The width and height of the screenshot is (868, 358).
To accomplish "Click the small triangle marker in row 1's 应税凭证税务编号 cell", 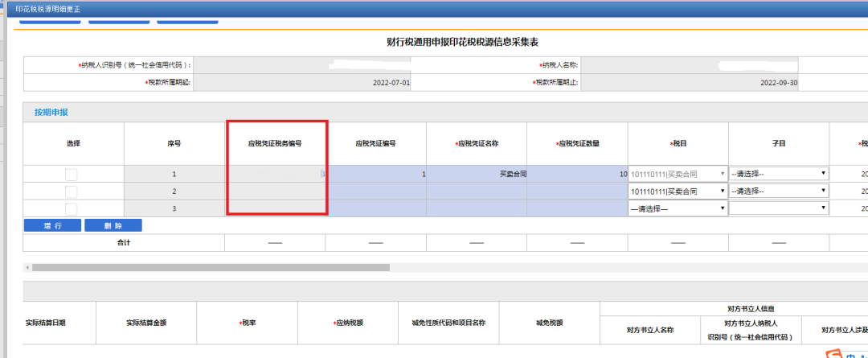I will [323, 174].
